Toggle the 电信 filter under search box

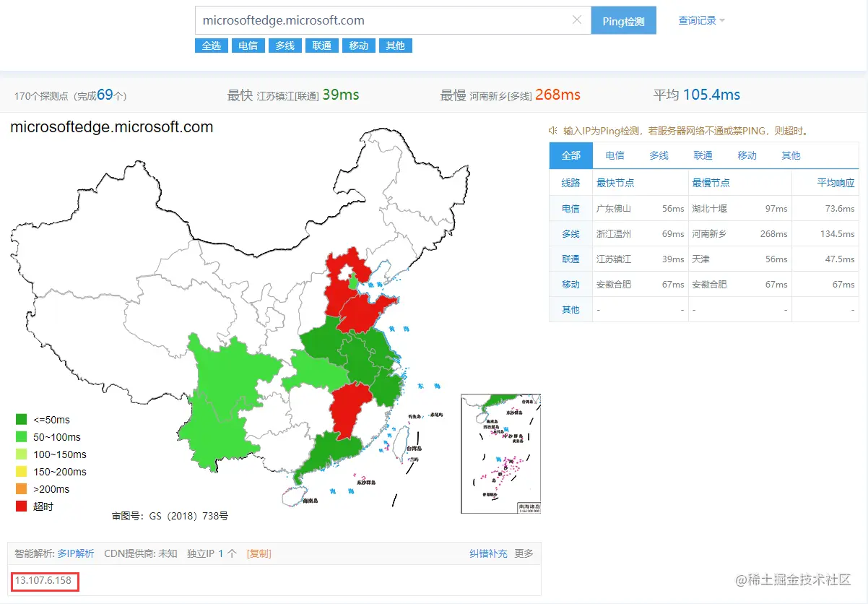[248, 46]
